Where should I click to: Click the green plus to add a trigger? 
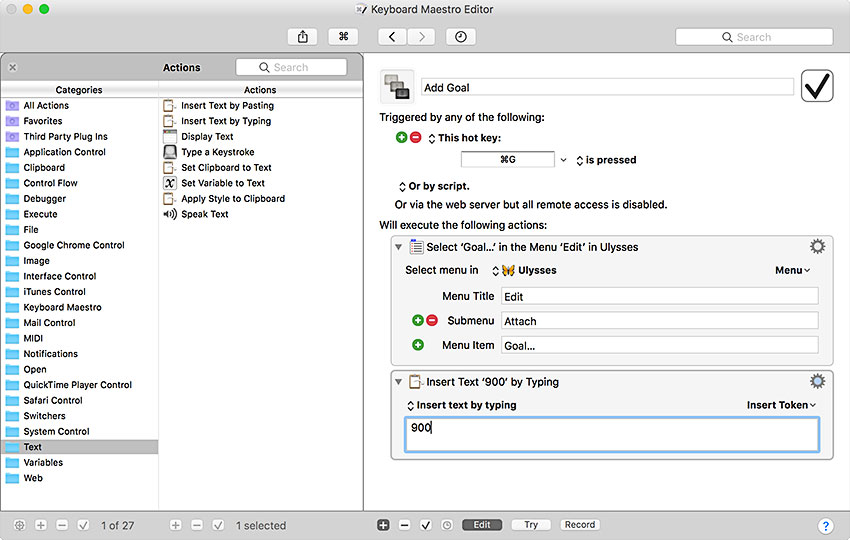pyautogui.click(x=402, y=138)
